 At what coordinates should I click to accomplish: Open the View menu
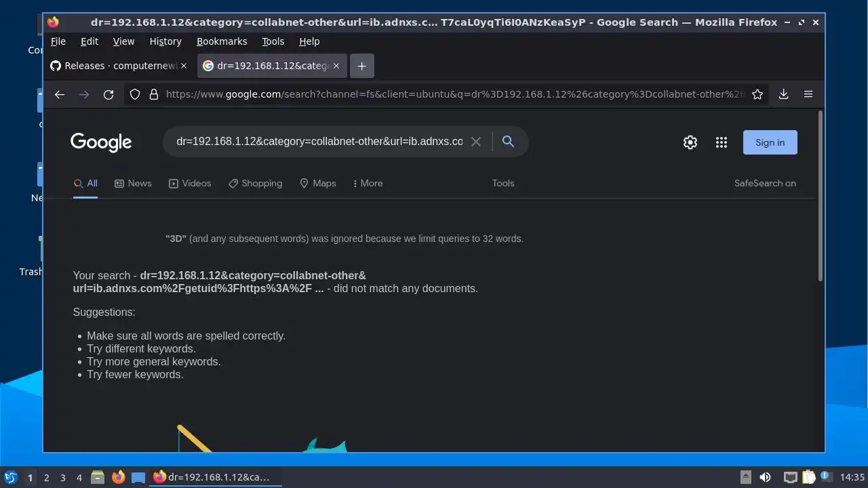tap(123, 41)
